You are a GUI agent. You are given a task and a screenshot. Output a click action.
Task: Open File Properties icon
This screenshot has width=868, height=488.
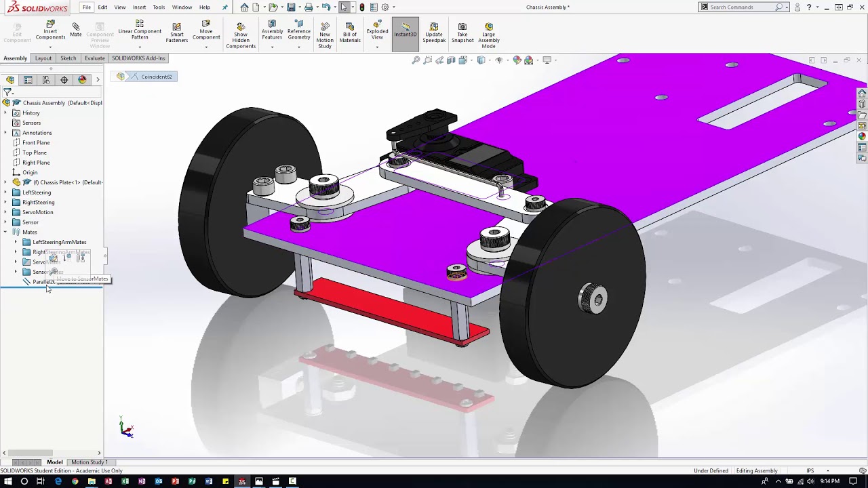click(x=372, y=7)
